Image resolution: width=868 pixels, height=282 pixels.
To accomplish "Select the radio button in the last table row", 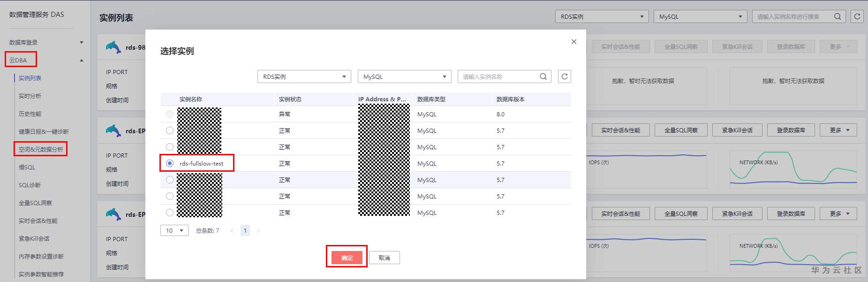I will (170, 213).
